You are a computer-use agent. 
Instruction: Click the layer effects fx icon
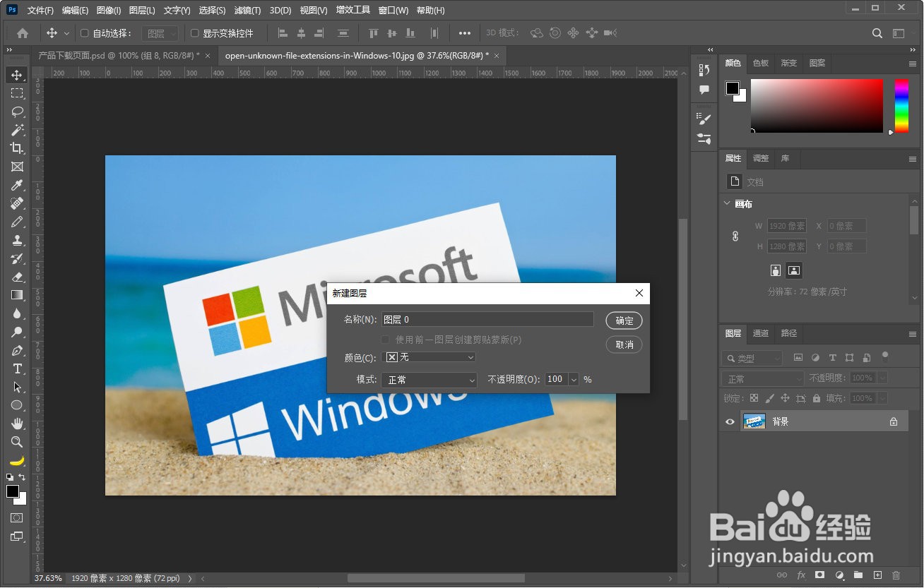801,575
